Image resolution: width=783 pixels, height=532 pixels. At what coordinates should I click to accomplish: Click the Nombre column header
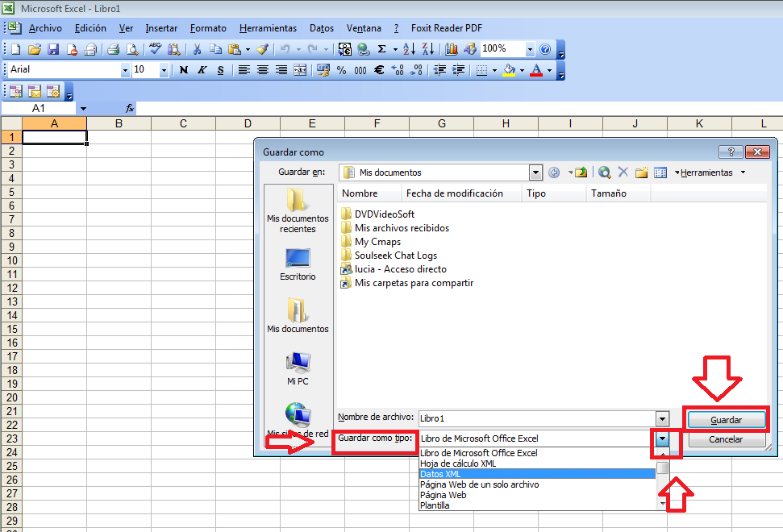point(369,193)
